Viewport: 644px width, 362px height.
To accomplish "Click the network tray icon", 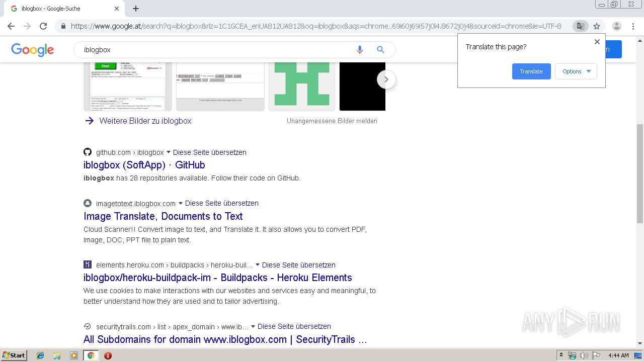I will click(x=572, y=355).
